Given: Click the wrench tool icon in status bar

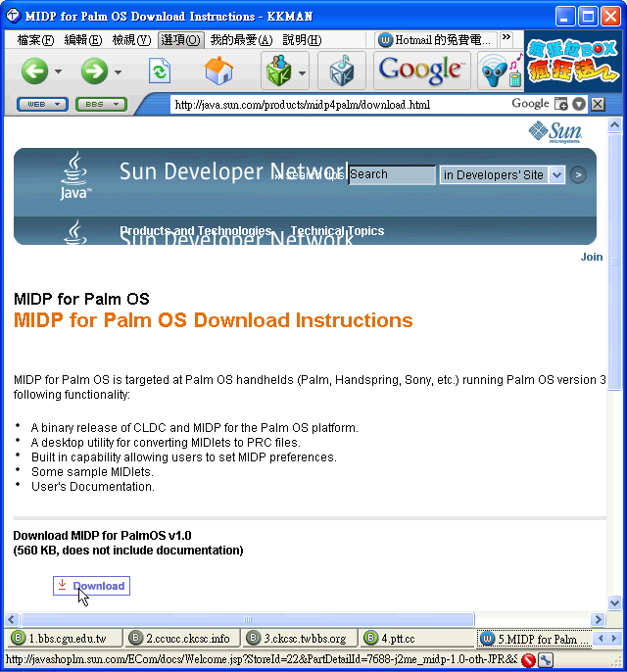Looking at the screenshot, I should (546, 660).
